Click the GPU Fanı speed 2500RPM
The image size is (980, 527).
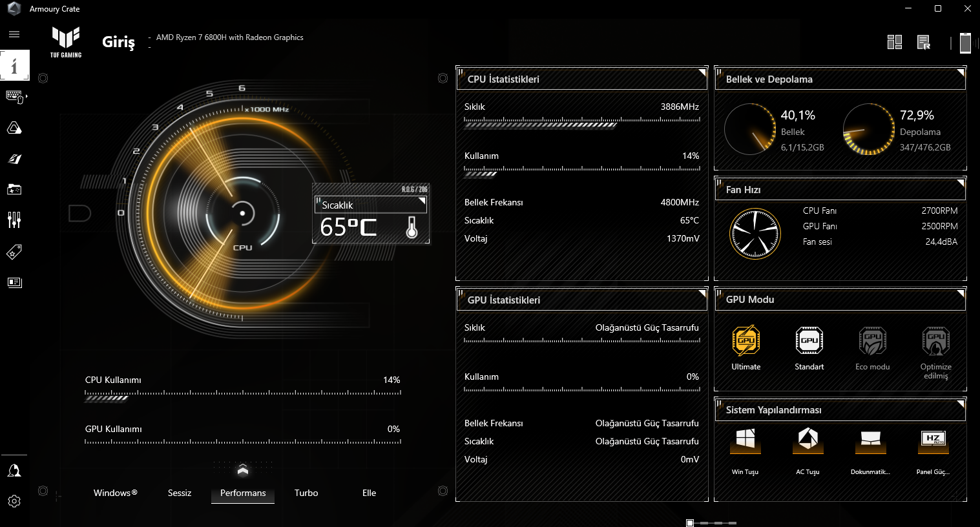pos(939,226)
